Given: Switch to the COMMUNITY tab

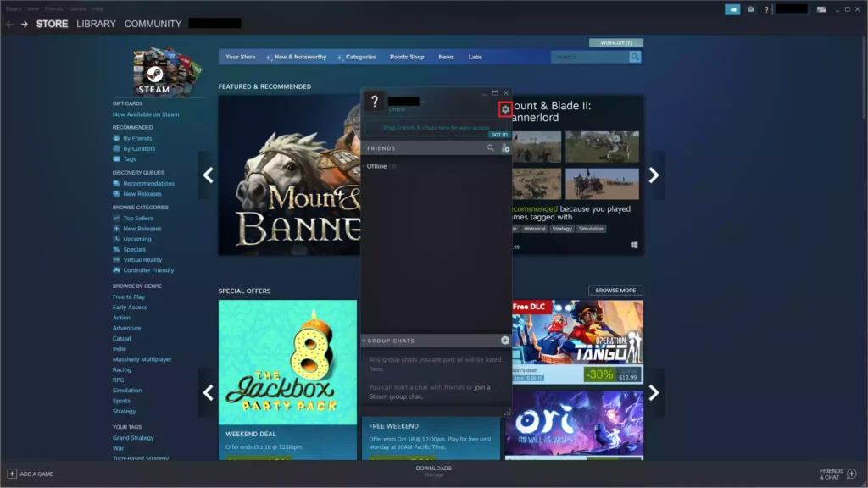Looking at the screenshot, I should (153, 24).
